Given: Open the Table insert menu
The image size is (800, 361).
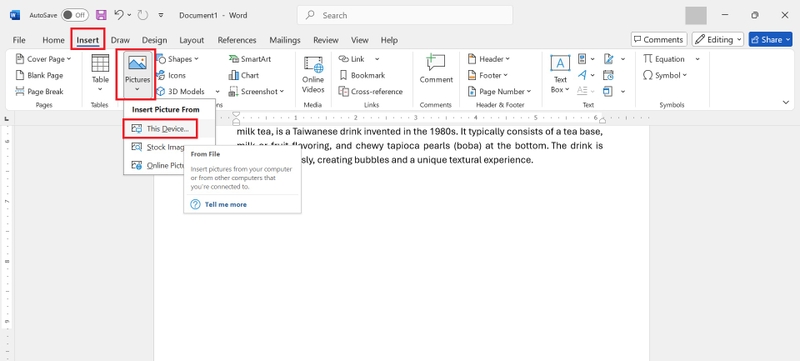Looking at the screenshot, I should 100,74.
